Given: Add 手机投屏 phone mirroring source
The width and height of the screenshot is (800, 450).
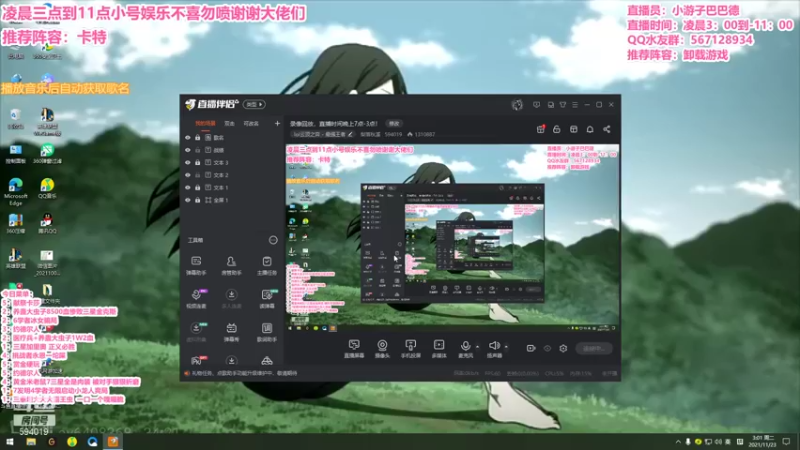Looking at the screenshot, I should click(411, 349).
